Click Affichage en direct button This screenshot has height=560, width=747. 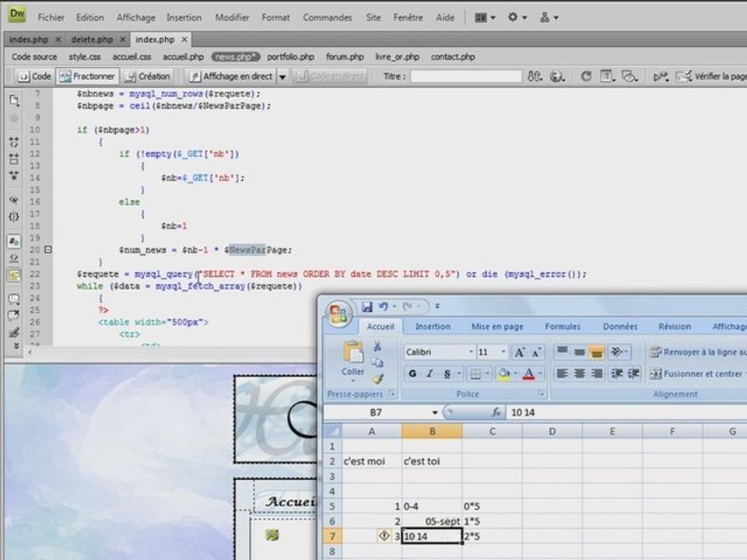click(x=231, y=76)
